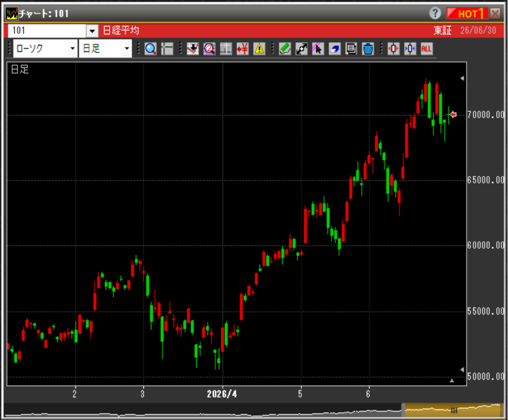Click the upper right gray triangle on price axis
Screen dimensions: 508x420
[463, 78]
